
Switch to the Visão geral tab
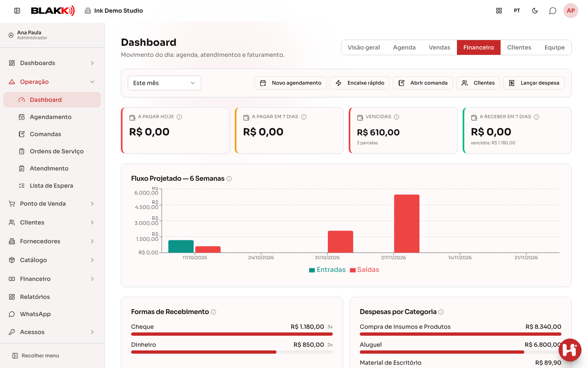pos(364,47)
